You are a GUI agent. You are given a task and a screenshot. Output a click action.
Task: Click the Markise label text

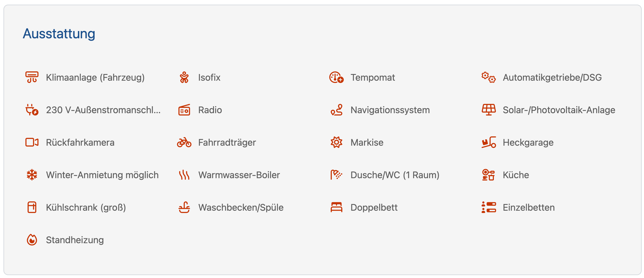click(x=367, y=142)
